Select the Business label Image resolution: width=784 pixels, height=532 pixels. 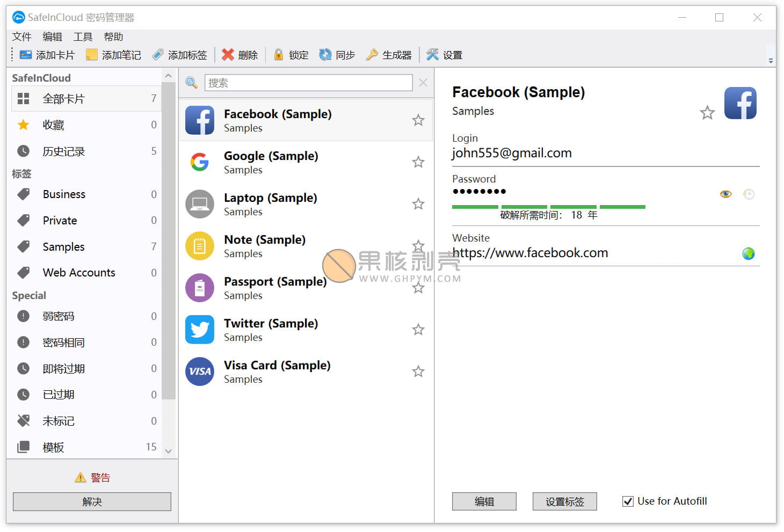click(86, 194)
